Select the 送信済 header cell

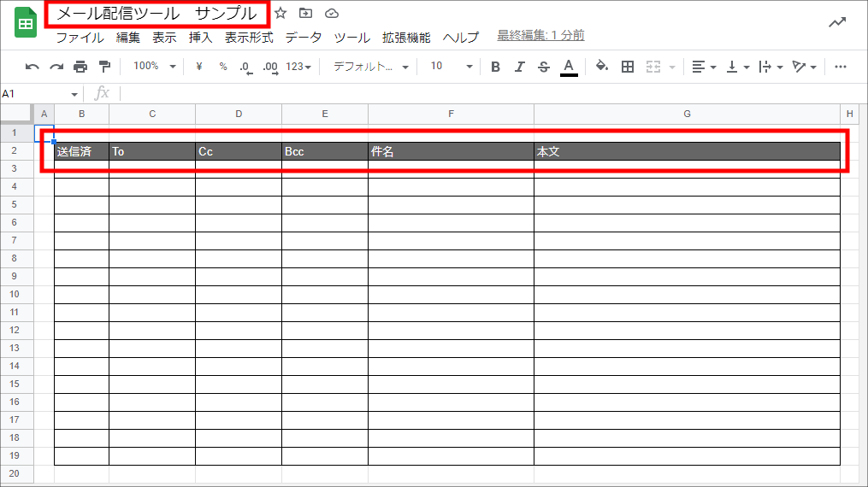pos(81,151)
